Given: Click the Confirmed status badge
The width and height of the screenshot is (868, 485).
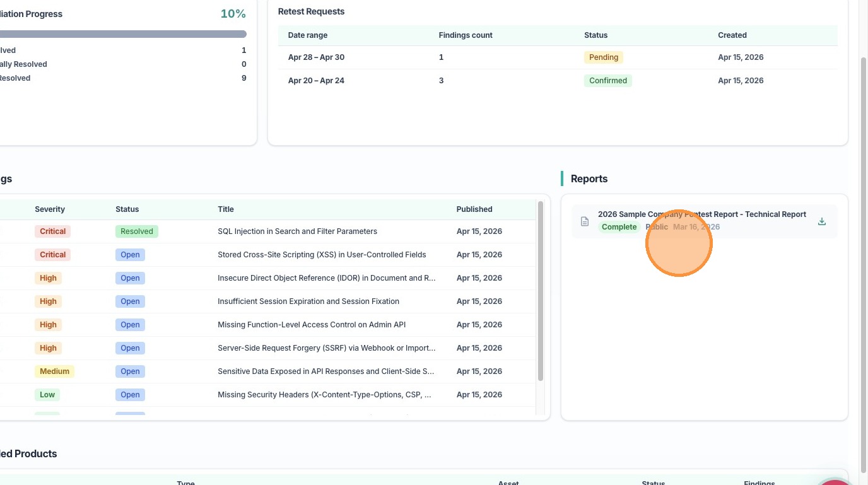Looking at the screenshot, I should point(608,81).
